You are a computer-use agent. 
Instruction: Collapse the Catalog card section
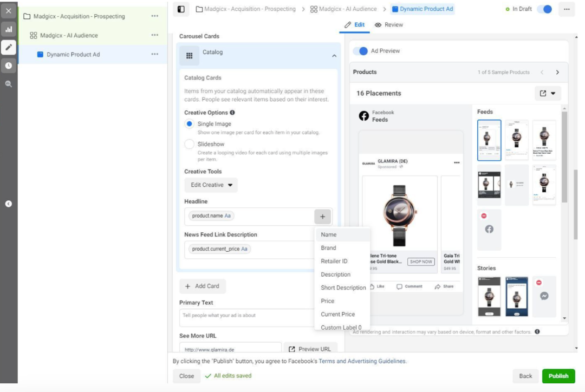(334, 56)
